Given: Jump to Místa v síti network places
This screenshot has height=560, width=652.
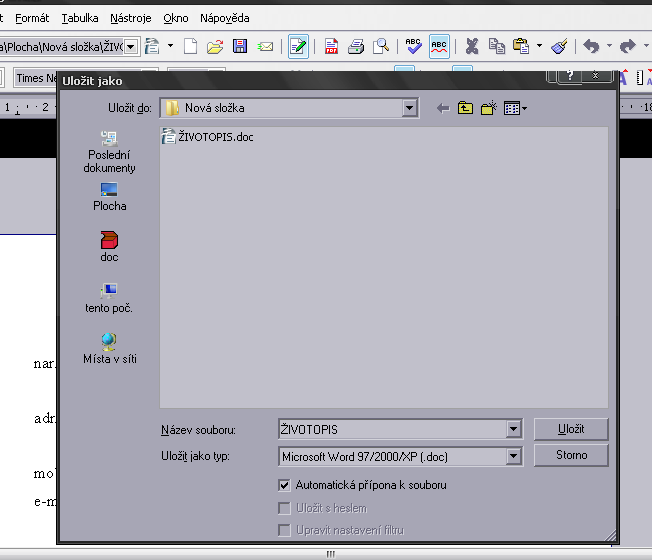Looking at the screenshot, I should [109, 349].
